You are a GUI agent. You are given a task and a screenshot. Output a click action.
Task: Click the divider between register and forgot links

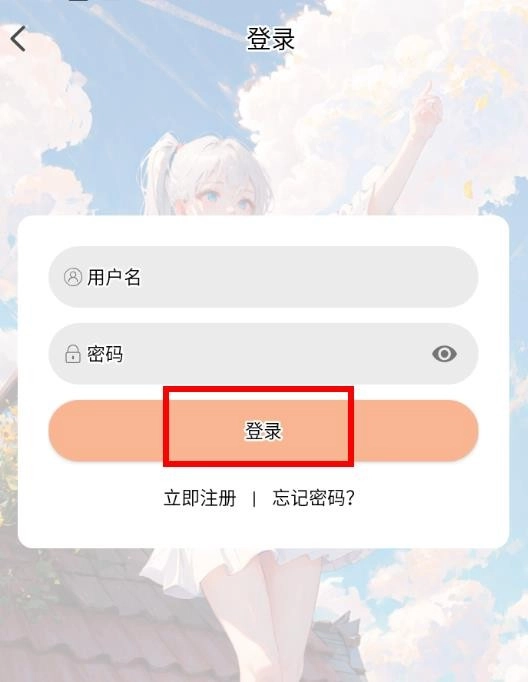point(254,498)
